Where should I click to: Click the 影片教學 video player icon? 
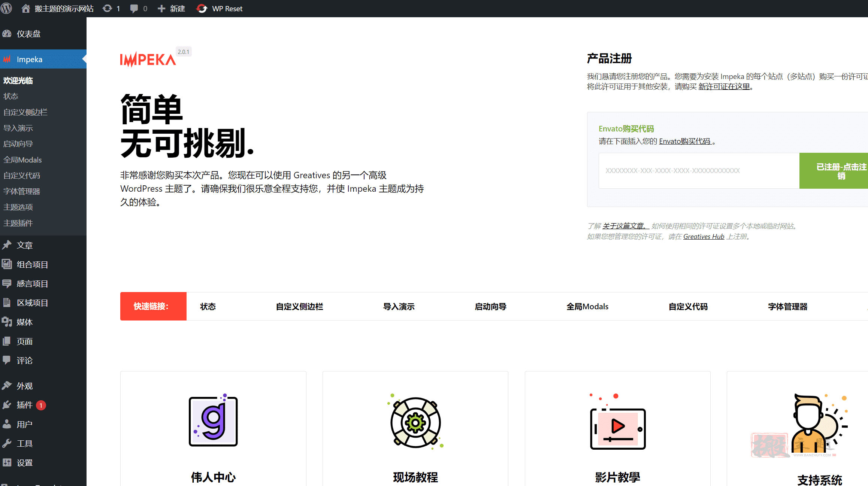(617, 422)
